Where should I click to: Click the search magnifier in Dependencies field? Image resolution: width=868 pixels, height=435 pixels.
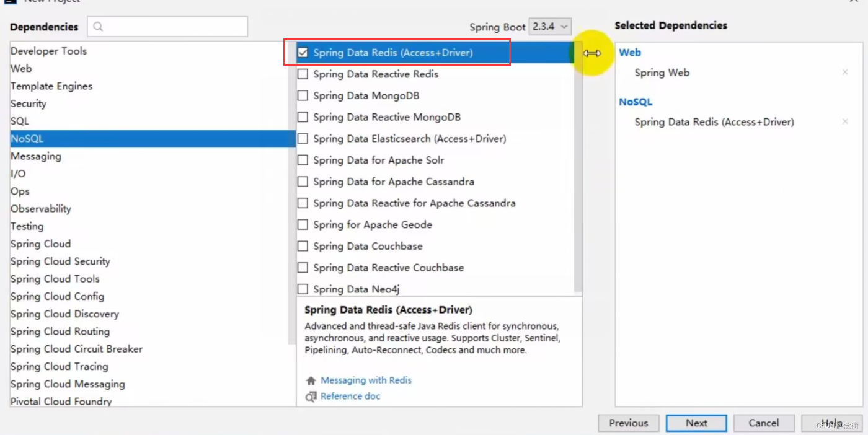[97, 27]
